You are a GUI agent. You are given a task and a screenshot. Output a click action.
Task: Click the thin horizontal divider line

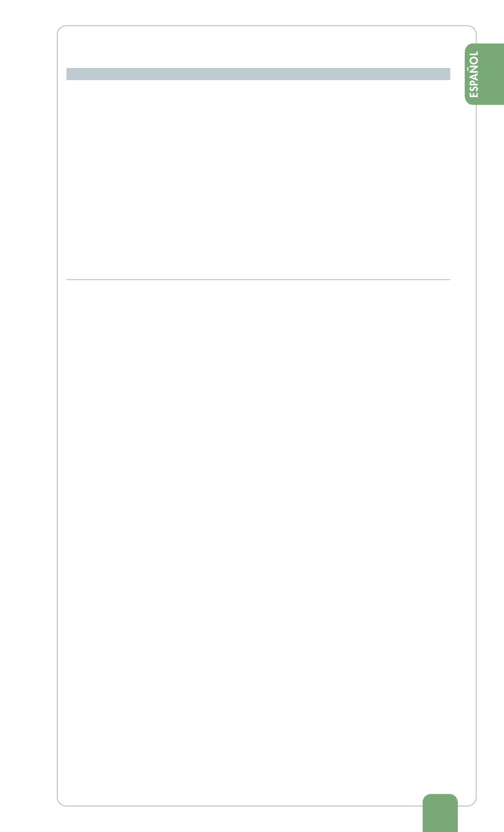[258, 279]
